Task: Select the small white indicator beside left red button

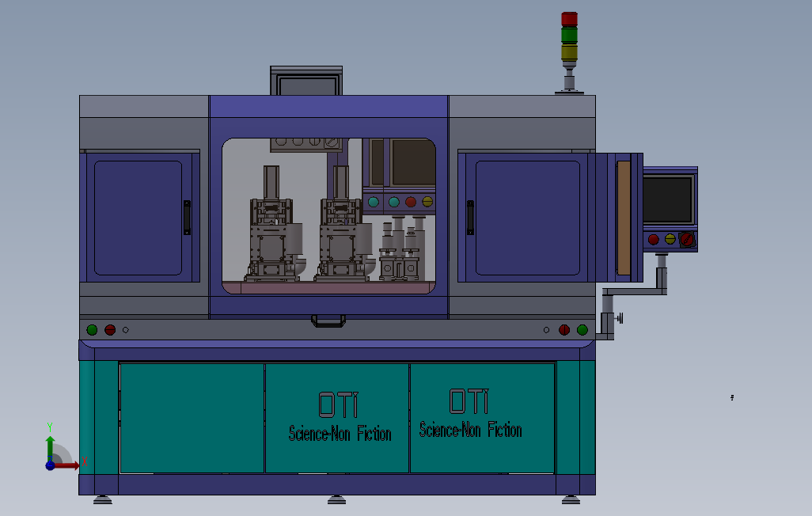Action: [125, 330]
